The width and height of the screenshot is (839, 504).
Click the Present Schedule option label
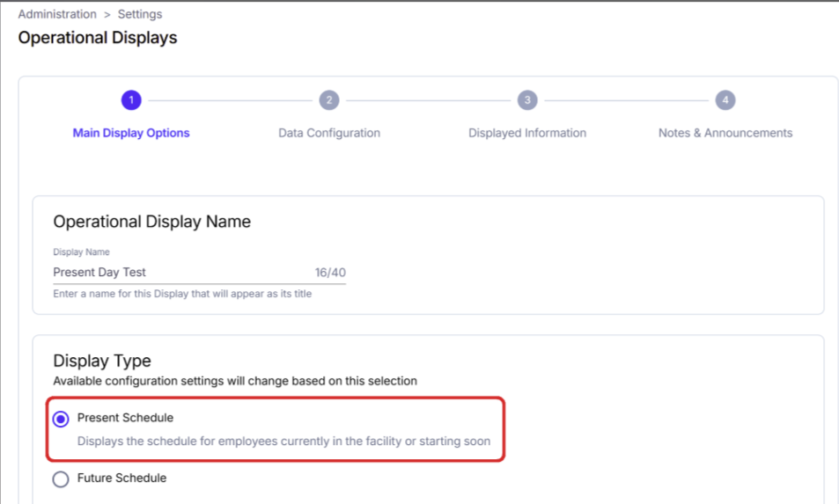click(125, 418)
